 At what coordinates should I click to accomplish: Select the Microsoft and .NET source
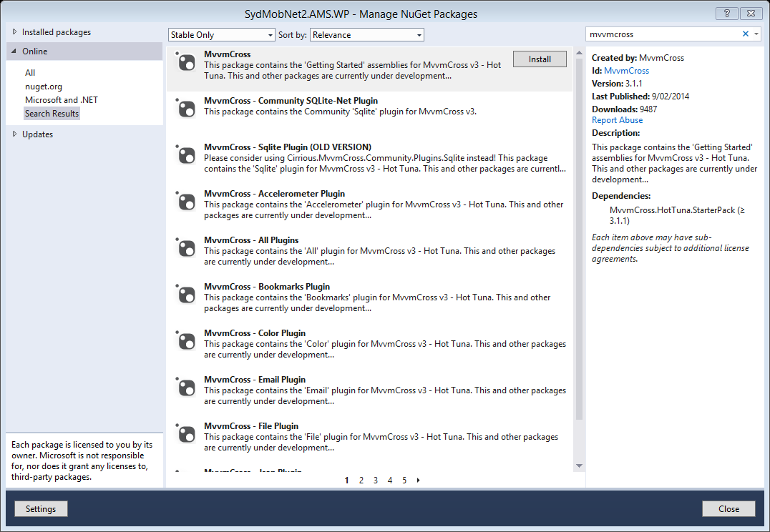(x=63, y=99)
